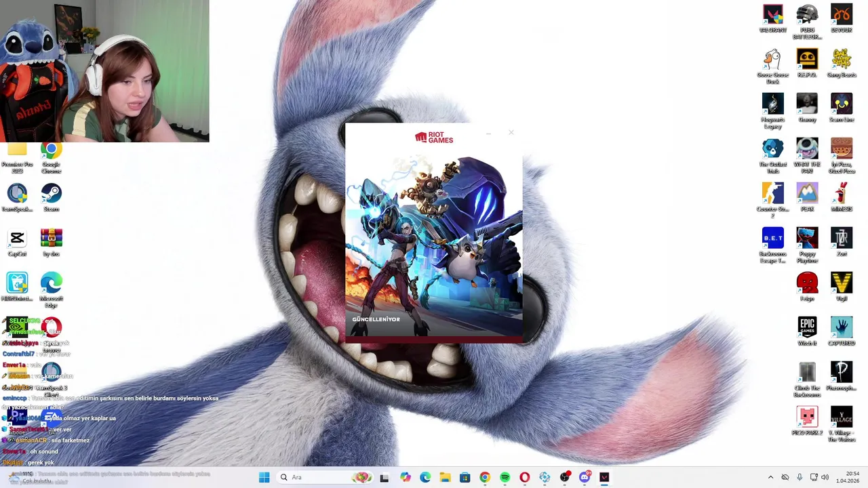This screenshot has width=868, height=488.
Task: Open the Windows Start menu
Action: click(x=264, y=477)
